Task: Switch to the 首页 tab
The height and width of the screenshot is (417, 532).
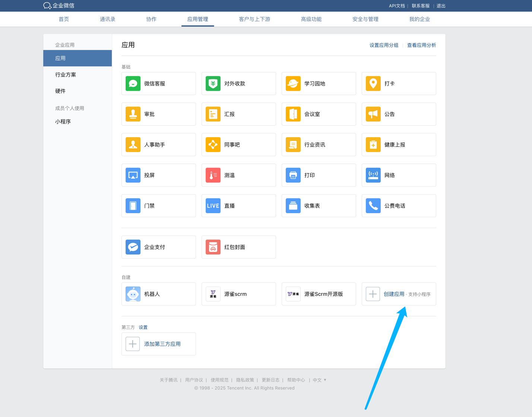Action: click(x=64, y=19)
